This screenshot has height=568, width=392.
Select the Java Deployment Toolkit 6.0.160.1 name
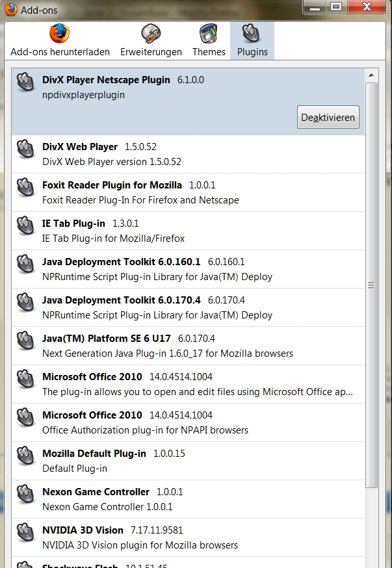coord(122,262)
